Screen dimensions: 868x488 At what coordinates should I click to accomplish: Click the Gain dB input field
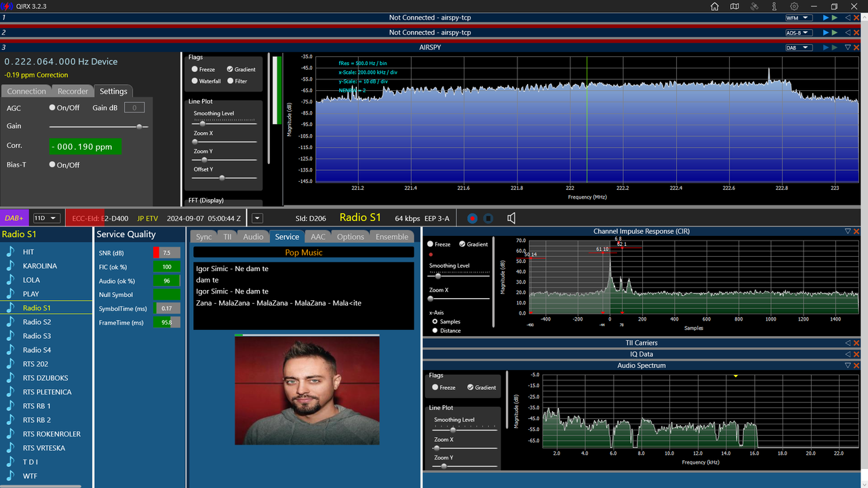pyautogui.click(x=134, y=108)
